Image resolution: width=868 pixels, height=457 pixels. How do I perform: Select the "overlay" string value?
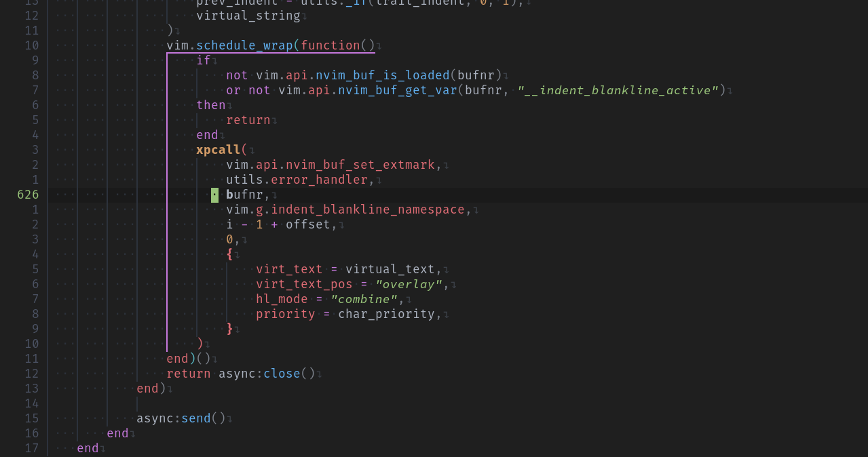[408, 283]
